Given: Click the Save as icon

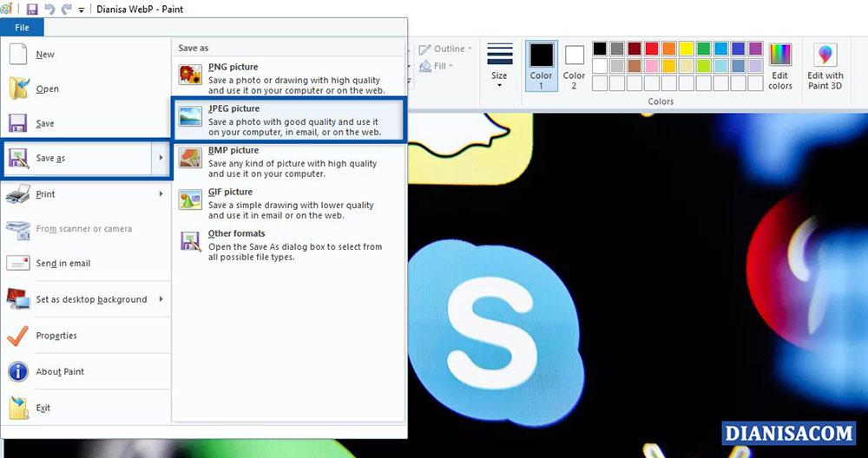Looking at the screenshot, I should point(19,158).
